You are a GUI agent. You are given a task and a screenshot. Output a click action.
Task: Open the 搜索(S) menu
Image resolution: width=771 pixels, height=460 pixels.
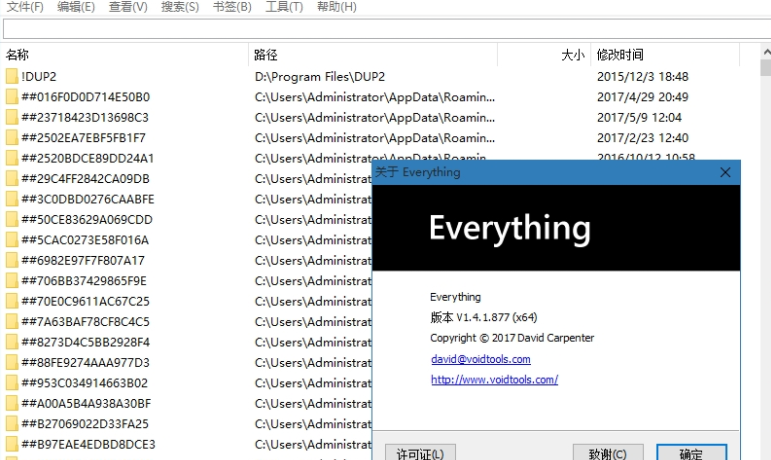180,7
